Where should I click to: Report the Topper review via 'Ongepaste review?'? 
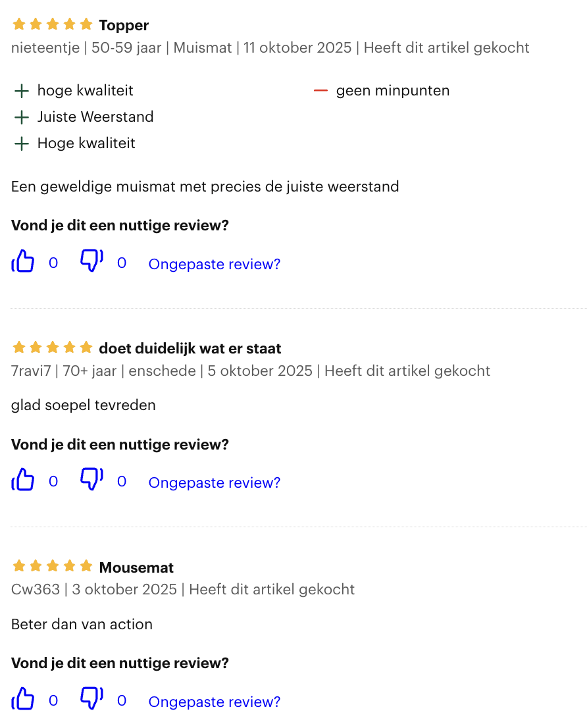[x=215, y=264]
